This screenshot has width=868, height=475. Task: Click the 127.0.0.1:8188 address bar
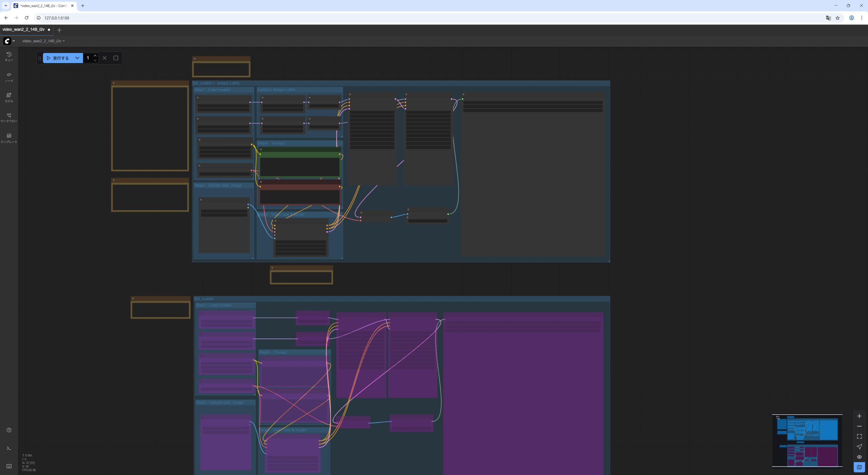click(57, 18)
